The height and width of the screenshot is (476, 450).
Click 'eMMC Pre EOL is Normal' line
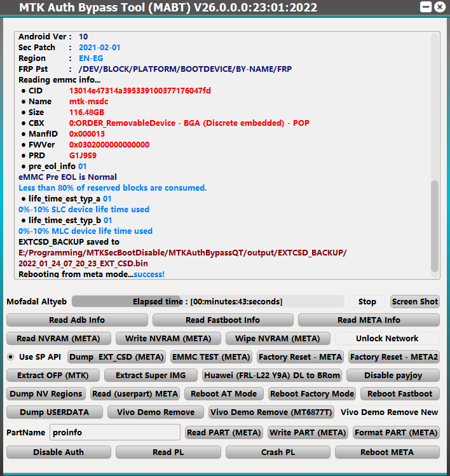tap(68, 177)
